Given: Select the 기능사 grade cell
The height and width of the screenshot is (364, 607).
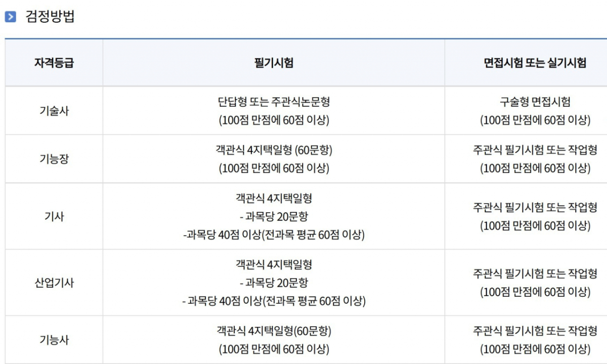Looking at the screenshot, I should coord(54,340).
